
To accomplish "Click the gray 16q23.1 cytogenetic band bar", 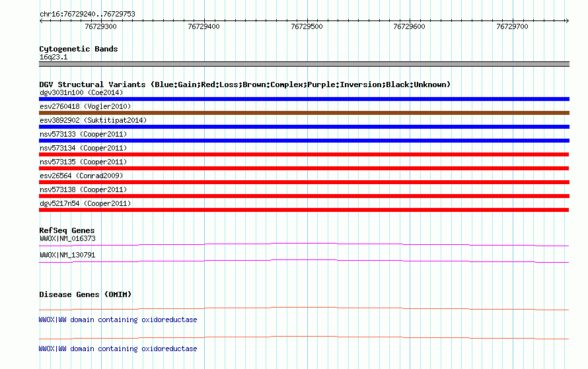I will [x=304, y=64].
